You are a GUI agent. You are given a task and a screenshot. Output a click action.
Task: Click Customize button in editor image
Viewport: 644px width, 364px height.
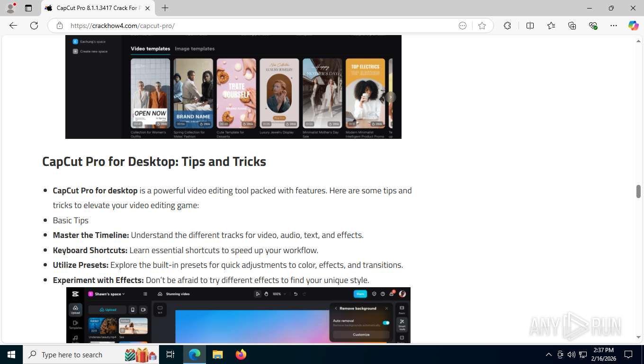(x=361, y=335)
